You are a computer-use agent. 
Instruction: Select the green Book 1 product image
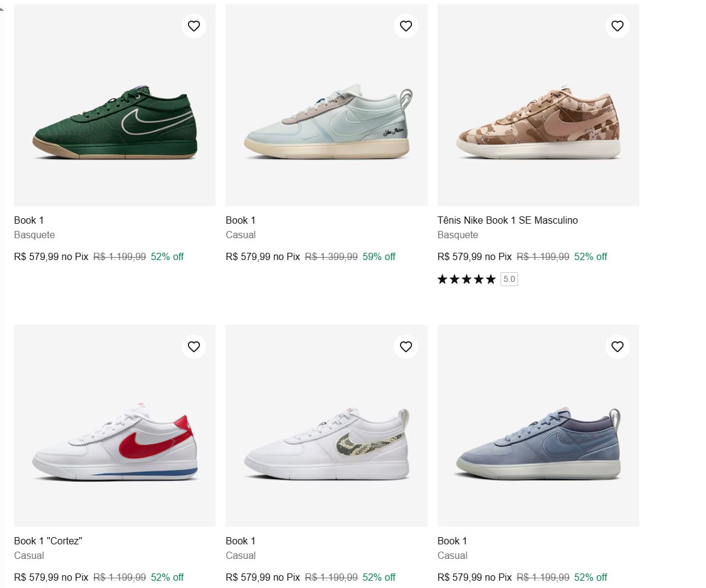tap(114, 104)
